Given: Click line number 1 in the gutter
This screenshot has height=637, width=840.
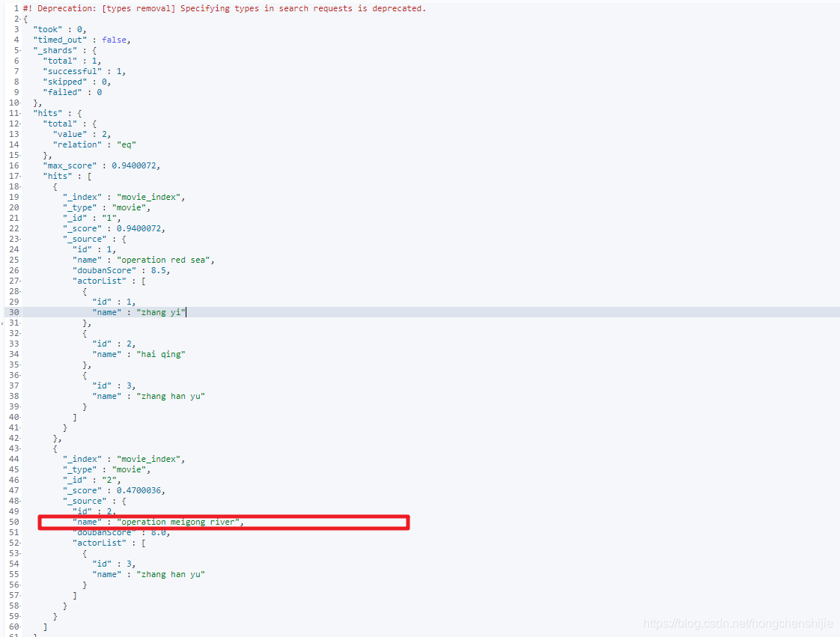Looking at the screenshot, I should coord(16,8).
